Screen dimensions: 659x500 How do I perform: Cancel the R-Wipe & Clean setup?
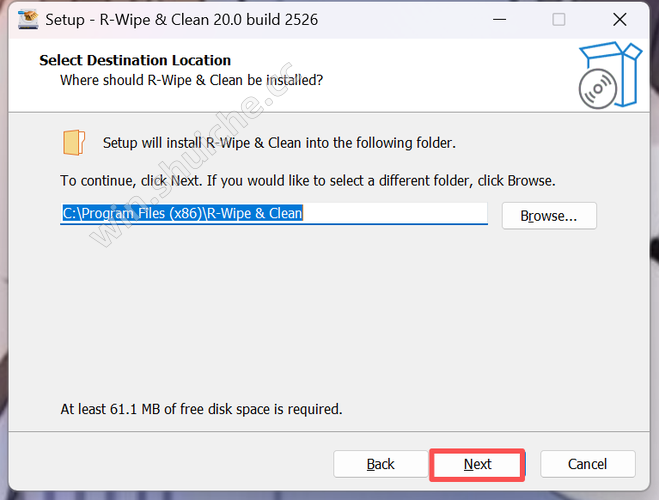coord(587,464)
